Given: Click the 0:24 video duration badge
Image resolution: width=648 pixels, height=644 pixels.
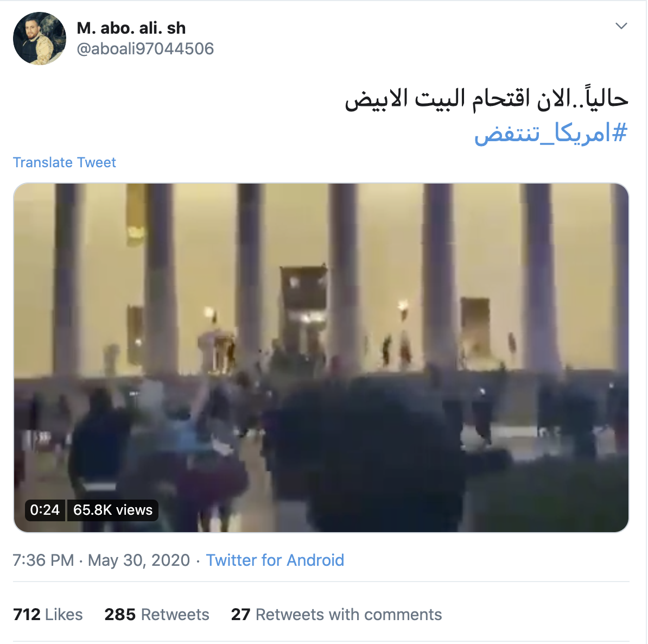Looking at the screenshot, I should pyautogui.click(x=45, y=510).
